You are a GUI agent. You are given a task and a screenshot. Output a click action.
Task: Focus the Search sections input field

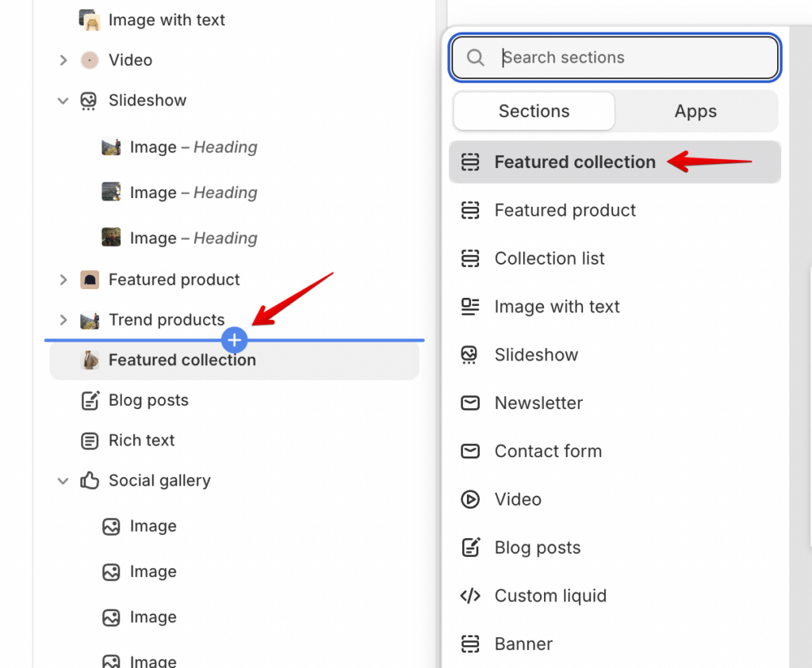click(x=615, y=57)
